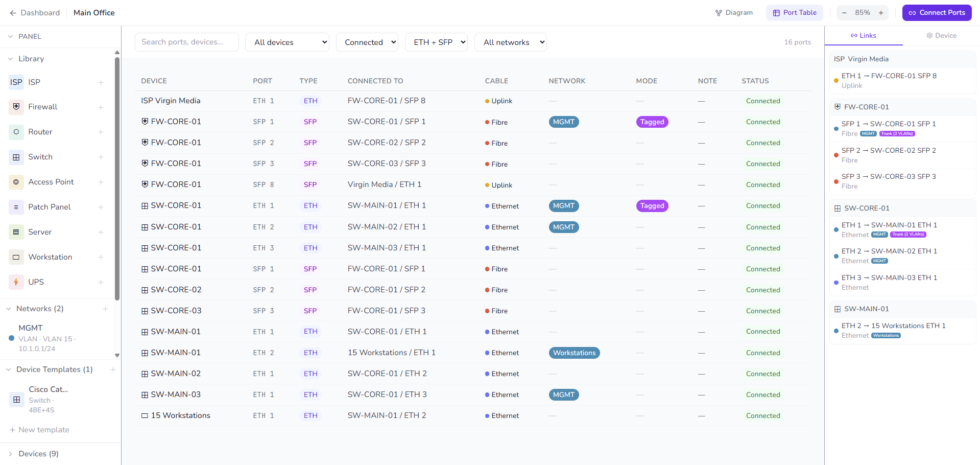Image resolution: width=980 pixels, height=465 pixels.
Task: Click the MGMT badge in SW-MAIN-03 row
Action: 564,395
